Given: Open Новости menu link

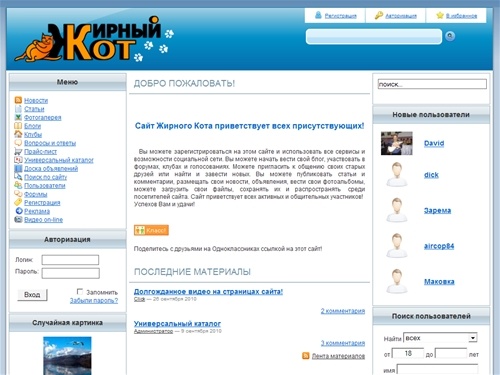Looking at the screenshot, I should (36, 101).
